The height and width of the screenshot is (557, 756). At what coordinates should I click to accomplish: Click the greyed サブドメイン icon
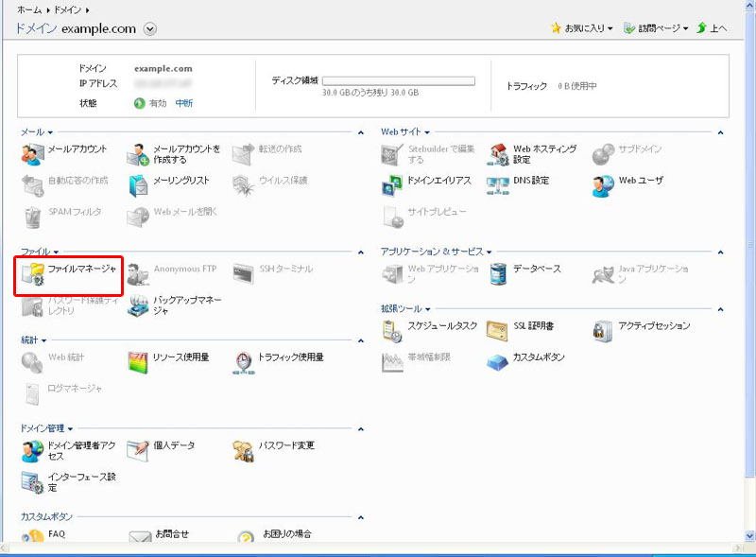click(603, 154)
